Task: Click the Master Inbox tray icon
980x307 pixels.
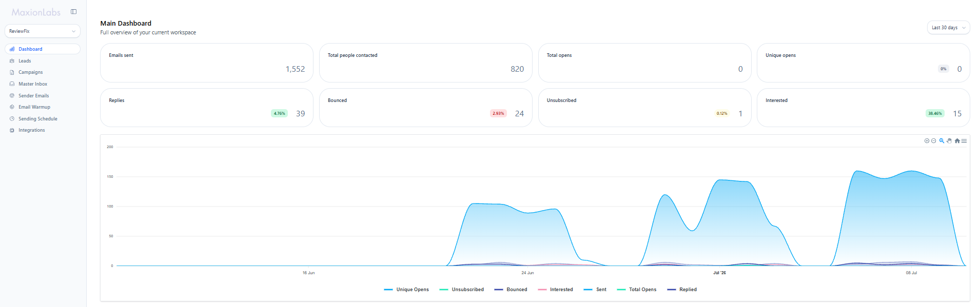Action: click(x=12, y=84)
